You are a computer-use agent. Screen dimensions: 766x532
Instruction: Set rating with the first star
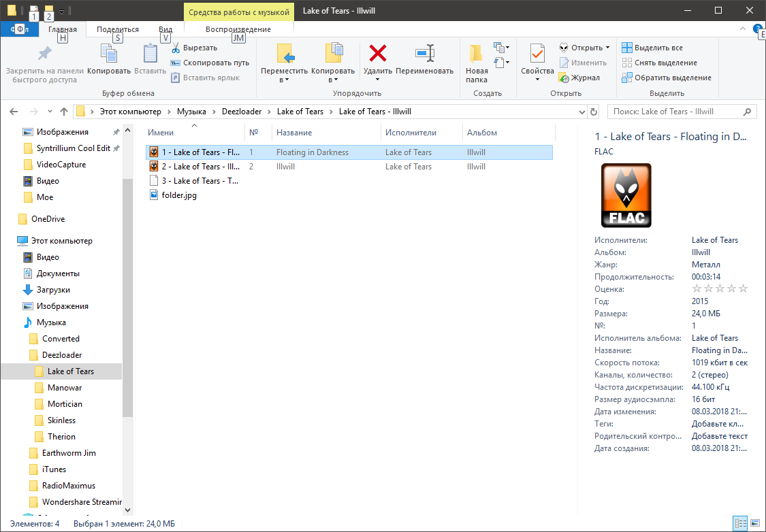point(697,288)
